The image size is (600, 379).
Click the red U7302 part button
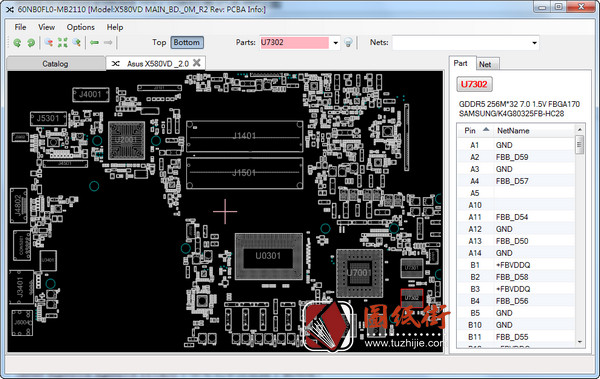coord(474,84)
